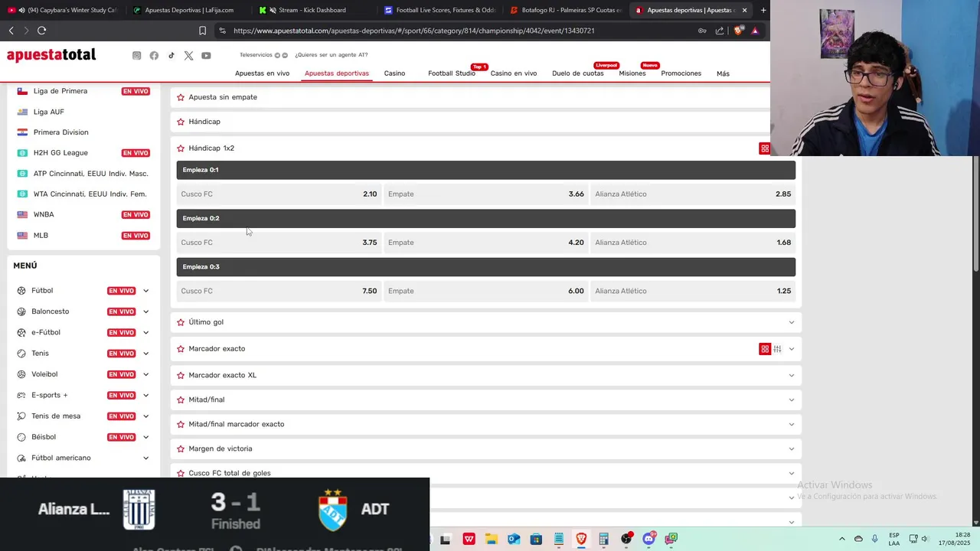The image size is (980, 551).
Task: Expand the Fútbol menu chevron
Action: [x=145, y=291]
